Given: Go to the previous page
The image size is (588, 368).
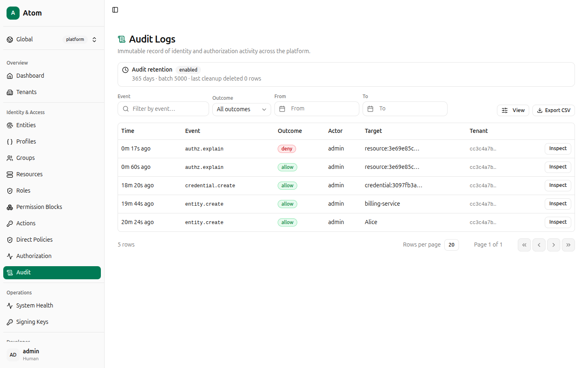Looking at the screenshot, I should coord(539,245).
